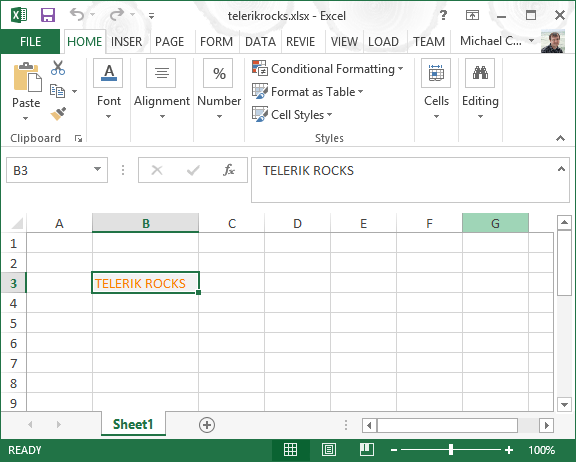Click vertical scrollbar up arrow

pos(564,223)
